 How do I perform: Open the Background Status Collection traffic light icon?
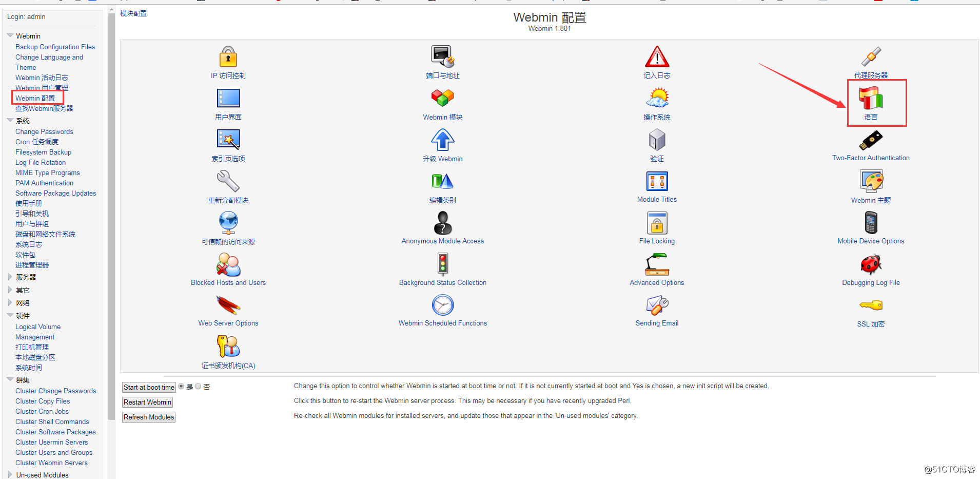pos(443,265)
